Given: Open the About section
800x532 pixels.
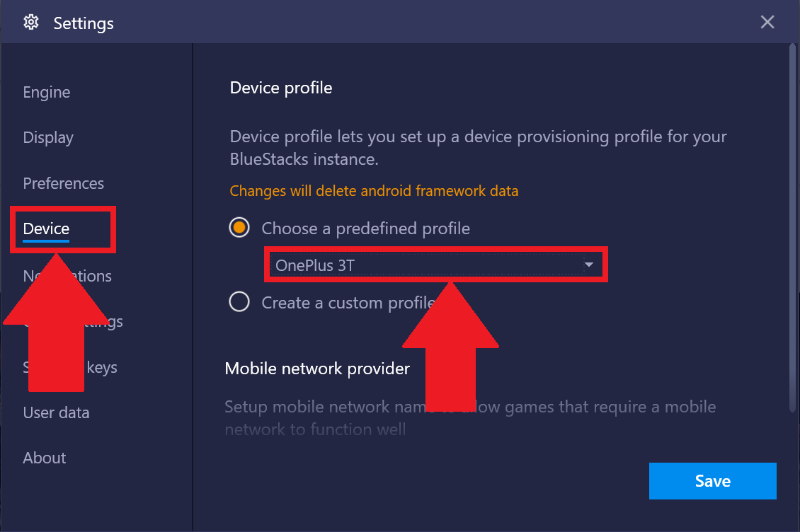Looking at the screenshot, I should (45, 458).
